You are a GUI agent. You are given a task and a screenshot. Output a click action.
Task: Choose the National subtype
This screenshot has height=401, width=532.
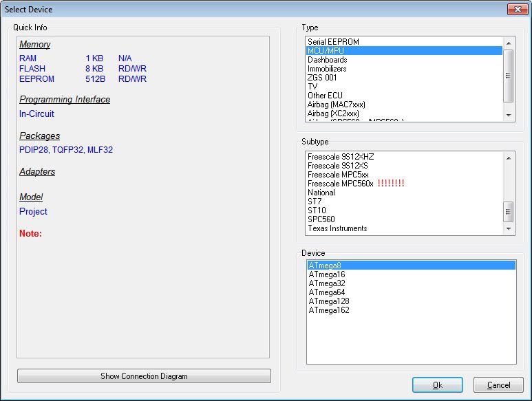(321, 193)
